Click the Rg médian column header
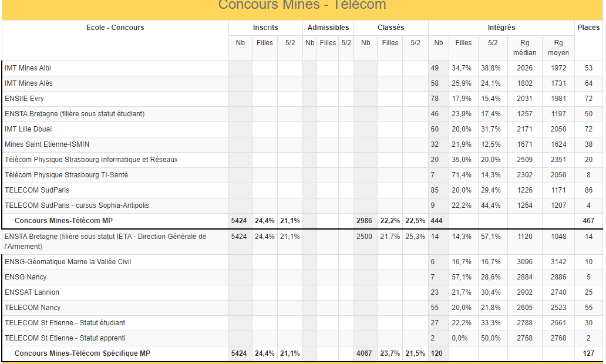 pos(524,48)
